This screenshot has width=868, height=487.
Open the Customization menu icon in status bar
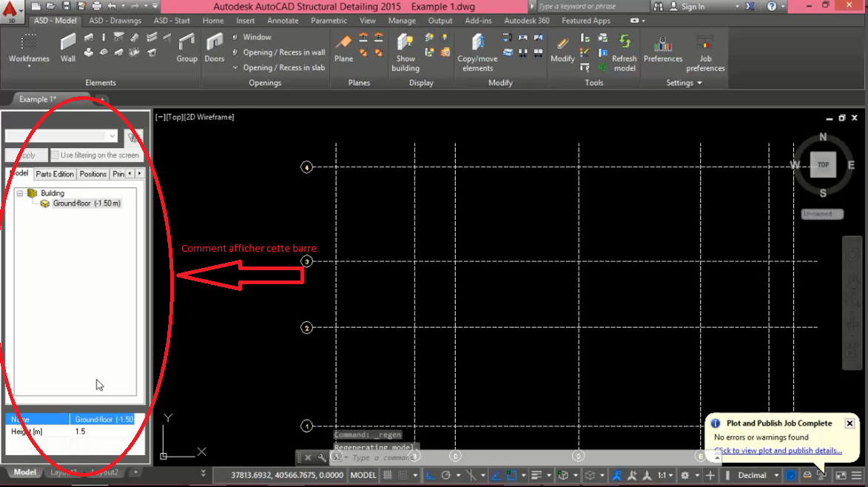[x=856, y=475]
